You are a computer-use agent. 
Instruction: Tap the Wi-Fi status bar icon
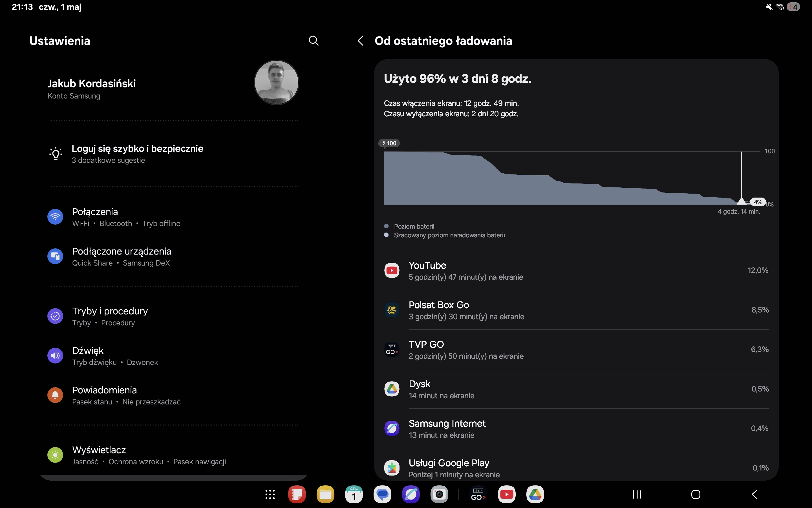point(780,7)
